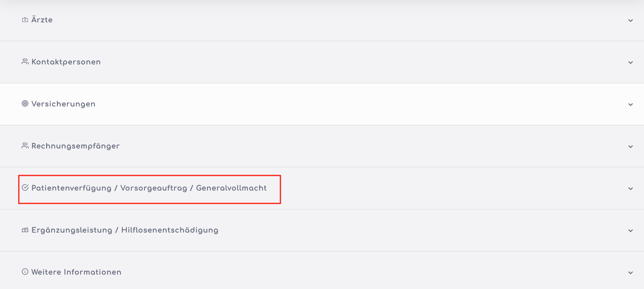Open the Ärzte accordion heading
The width and height of the screenshot is (644, 289).
click(42, 20)
